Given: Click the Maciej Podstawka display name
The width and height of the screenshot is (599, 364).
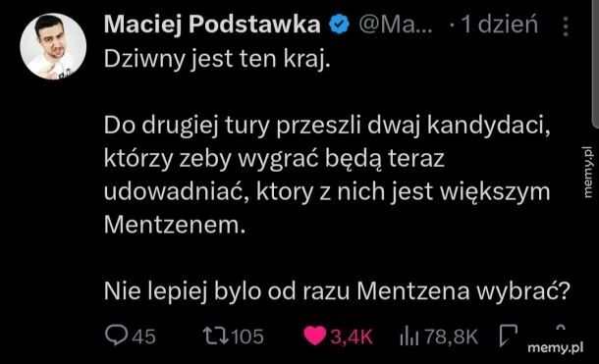Looking at the screenshot, I should tap(212, 26).
